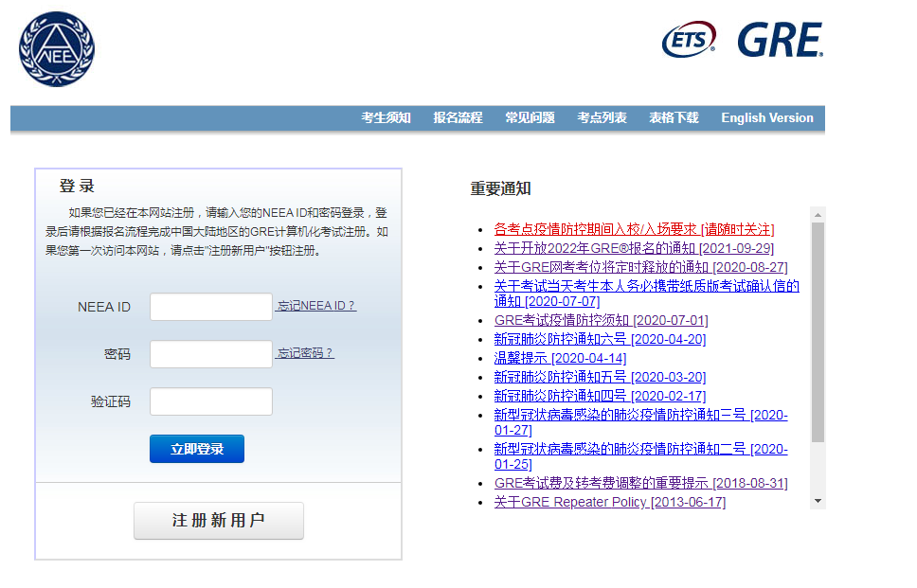Click the 忘记密码 link
The width and height of the screenshot is (917, 588).
305,353
